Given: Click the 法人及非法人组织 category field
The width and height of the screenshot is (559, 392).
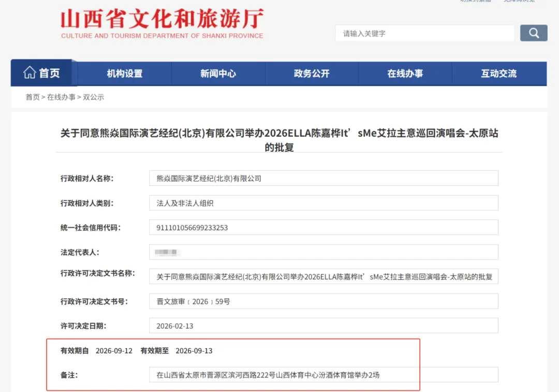Looking at the screenshot, I should (323, 203).
